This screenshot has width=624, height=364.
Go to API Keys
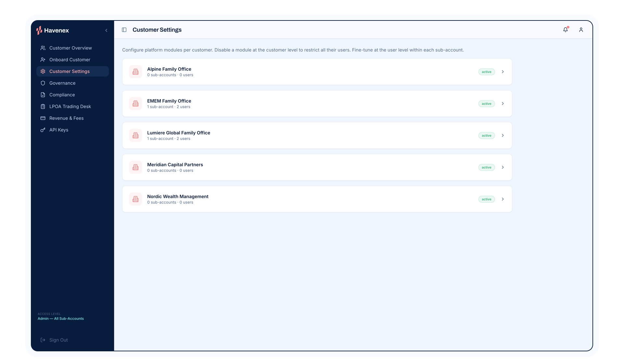click(72, 130)
